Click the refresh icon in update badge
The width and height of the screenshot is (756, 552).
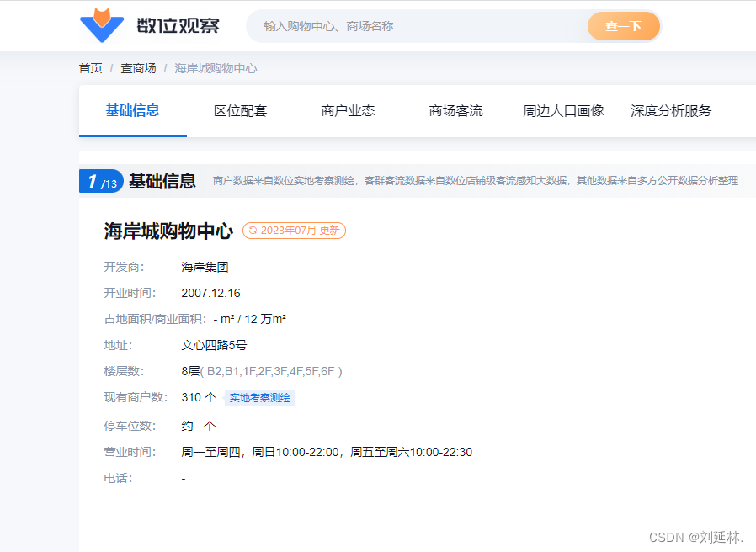click(x=253, y=231)
